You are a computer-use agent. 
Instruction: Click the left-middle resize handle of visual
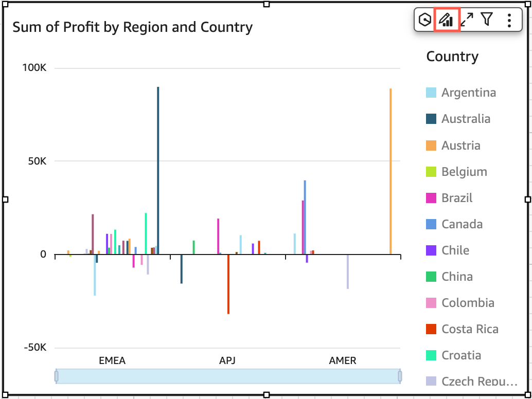pos(5,199)
